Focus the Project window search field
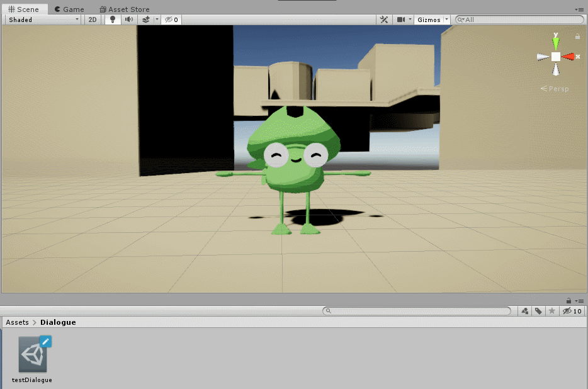Screen dimensions: 588x389 click(x=417, y=310)
